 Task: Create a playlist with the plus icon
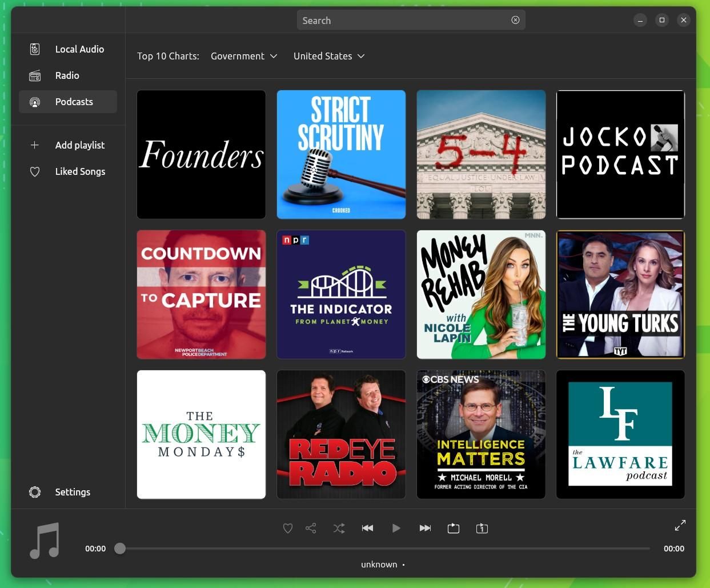(34, 145)
